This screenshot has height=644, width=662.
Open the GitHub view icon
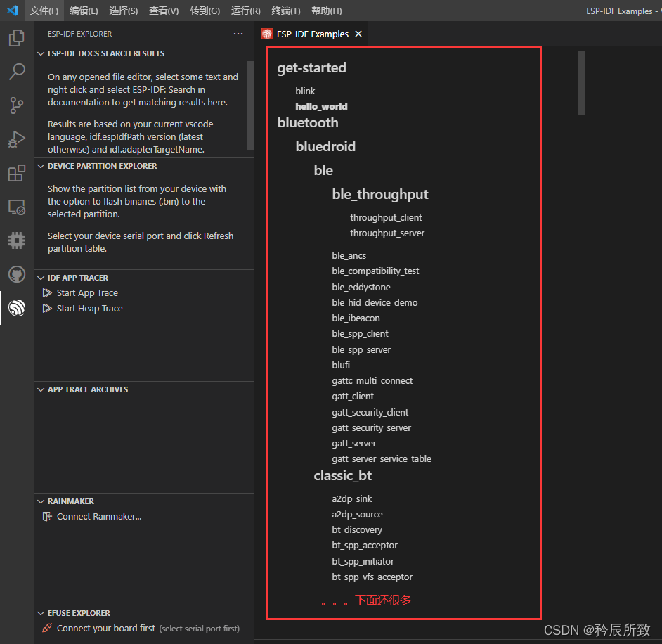pos(17,274)
